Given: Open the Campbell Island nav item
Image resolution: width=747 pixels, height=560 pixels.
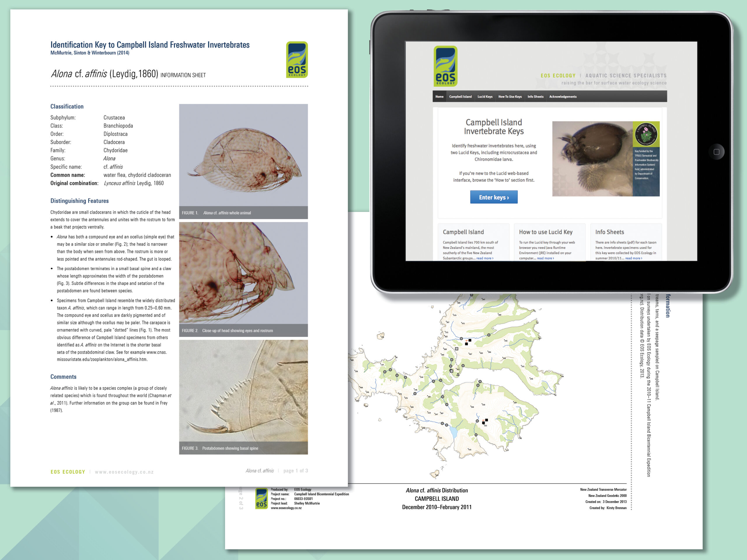Looking at the screenshot, I should pyautogui.click(x=460, y=97).
